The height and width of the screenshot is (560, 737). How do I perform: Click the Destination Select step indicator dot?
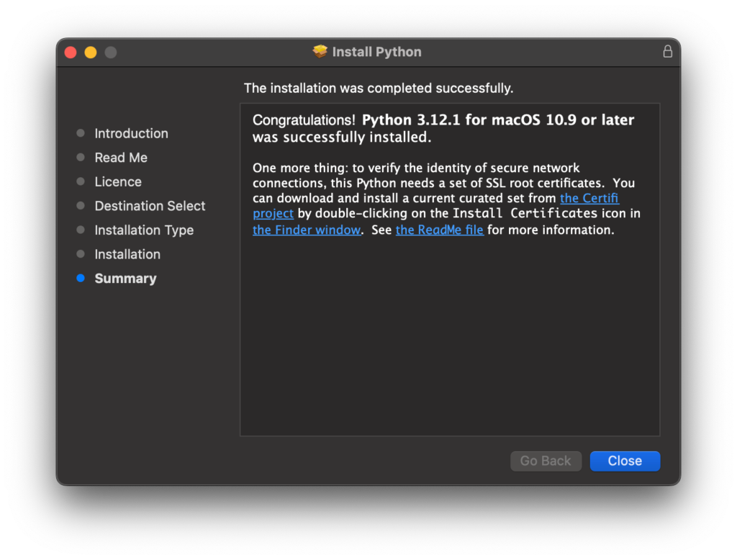81,206
